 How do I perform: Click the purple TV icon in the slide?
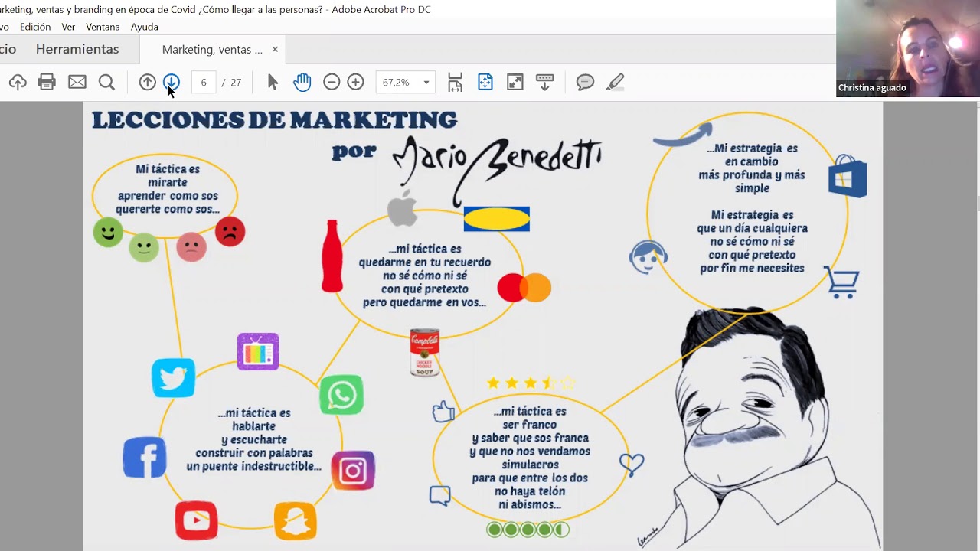tap(258, 352)
